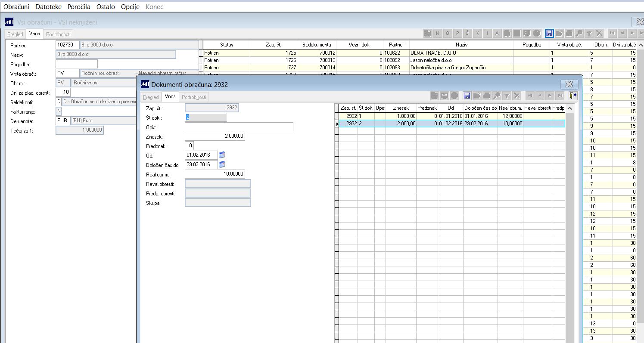Click Real.obr.m. column header in documents grid
The image size is (644, 343).
(510, 108)
